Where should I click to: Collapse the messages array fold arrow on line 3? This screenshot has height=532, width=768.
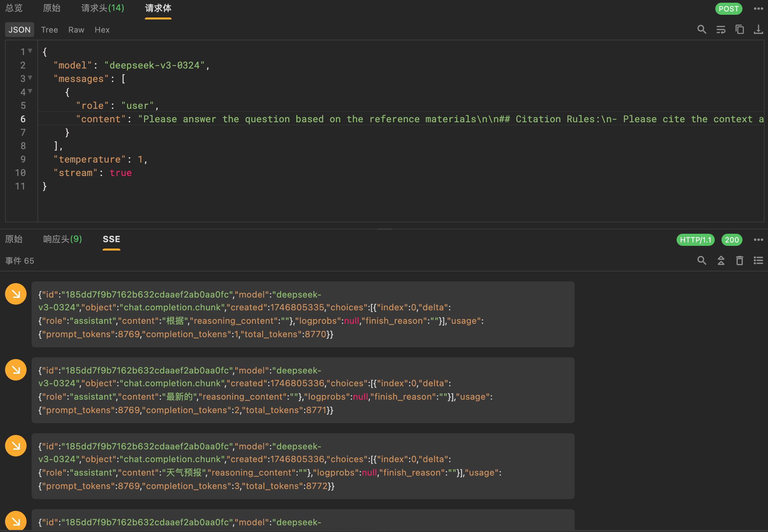click(30, 78)
